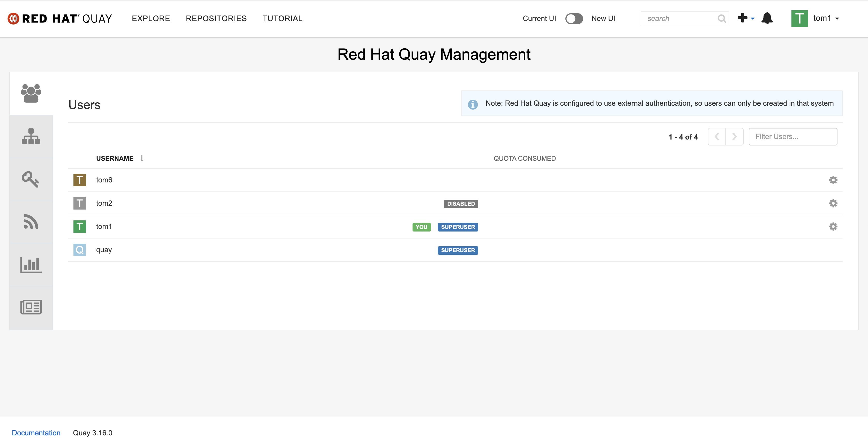Open the Users panel icon in sidebar
Screen dimensions: 868x447
click(31, 93)
